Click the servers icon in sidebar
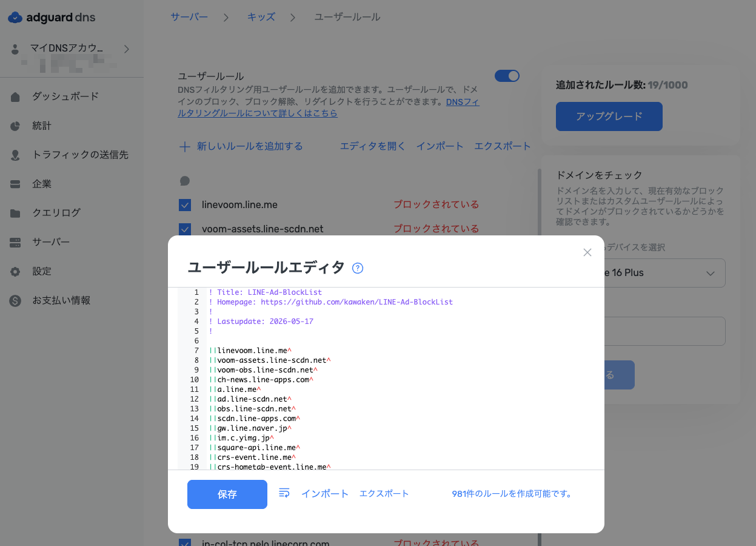This screenshot has width=756, height=546. coord(16,243)
